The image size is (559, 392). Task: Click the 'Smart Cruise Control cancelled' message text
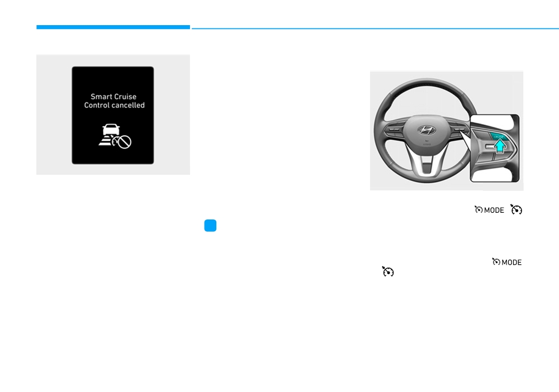coord(114,101)
